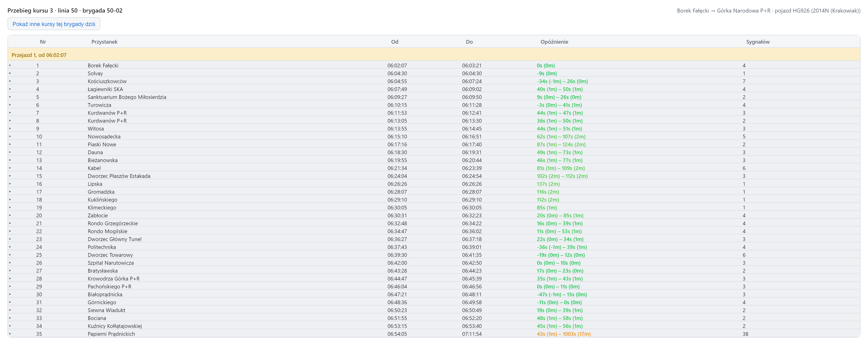
Task: Expand the Politechnika row arrow
Action: click(10, 247)
